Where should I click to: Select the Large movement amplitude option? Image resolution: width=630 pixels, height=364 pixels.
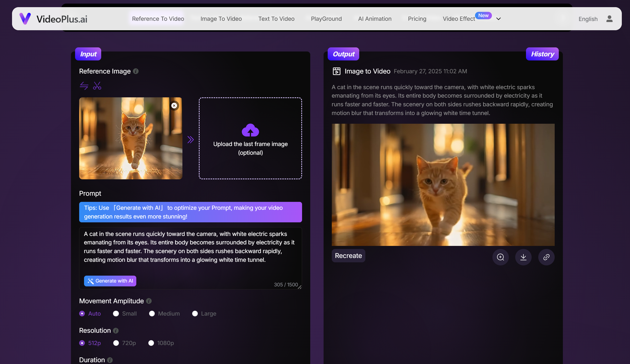(195, 314)
